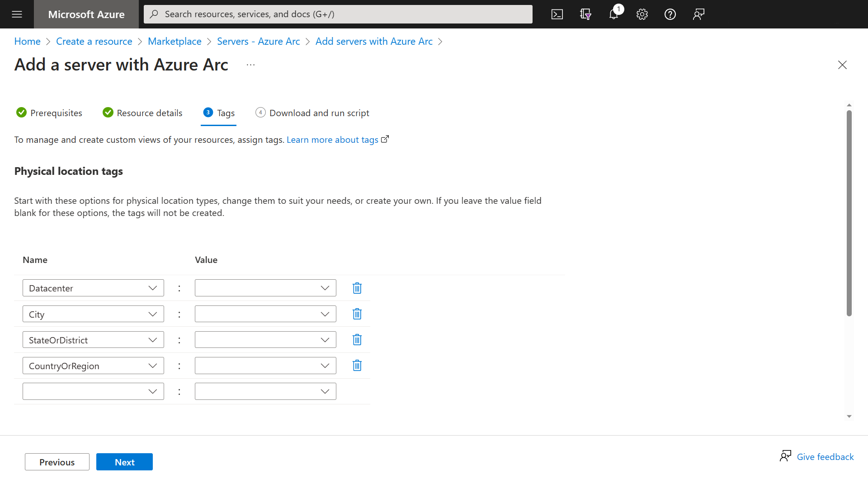Toggle the Tags step indicator active state
The height and width of the screenshot is (488, 868).
pyautogui.click(x=217, y=113)
